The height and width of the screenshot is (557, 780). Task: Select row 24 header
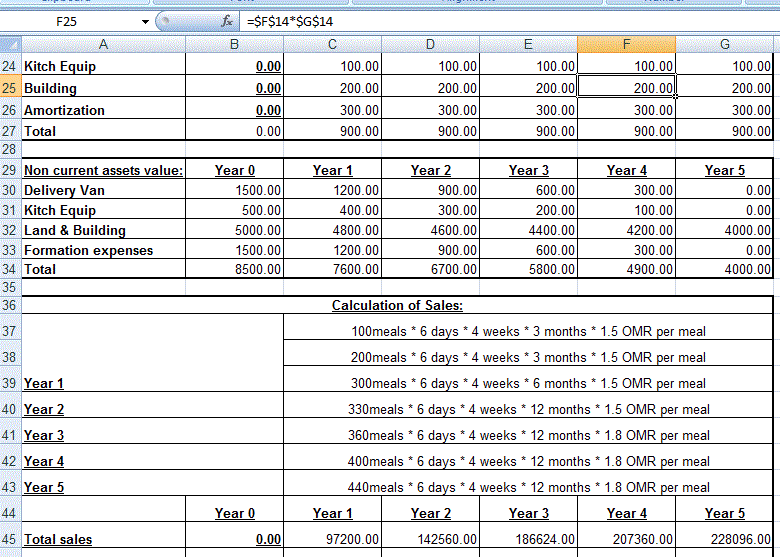tap(10, 66)
